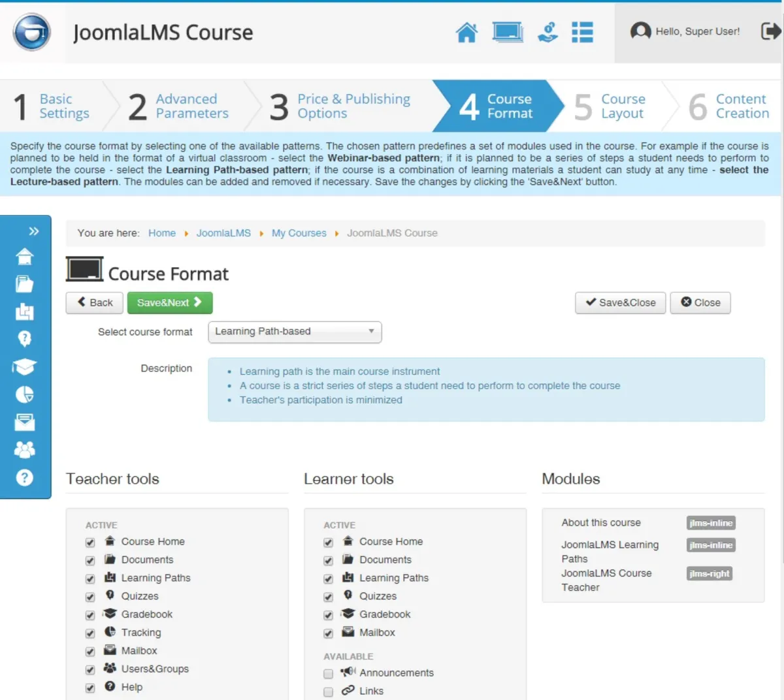Uncheck Learner tools Quizzes checkbox

pyautogui.click(x=329, y=597)
